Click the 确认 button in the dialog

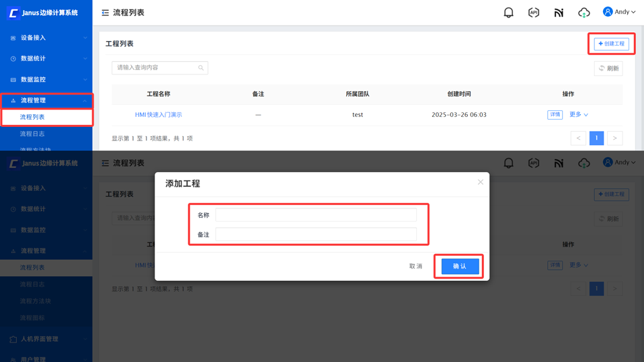pyautogui.click(x=460, y=267)
